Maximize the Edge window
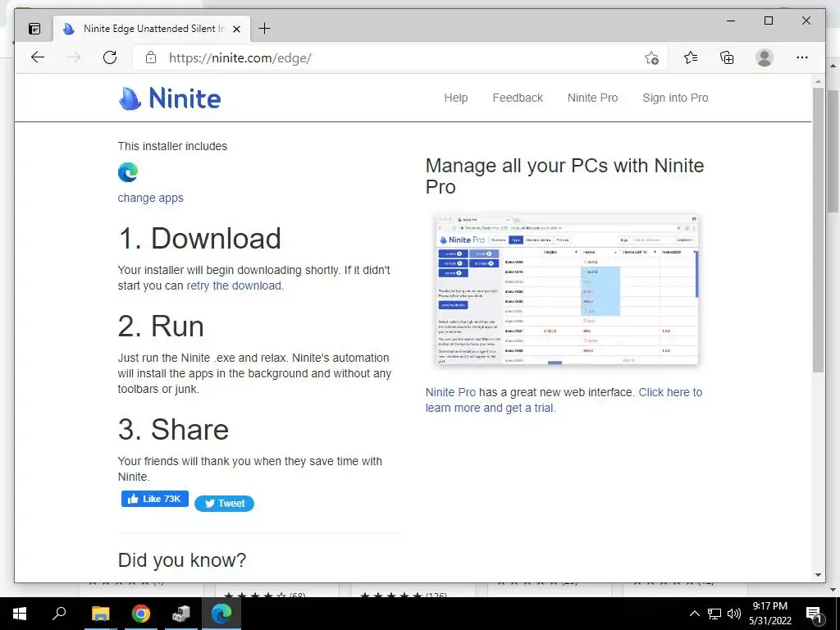 pyautogui.click(x=768, y=21)
